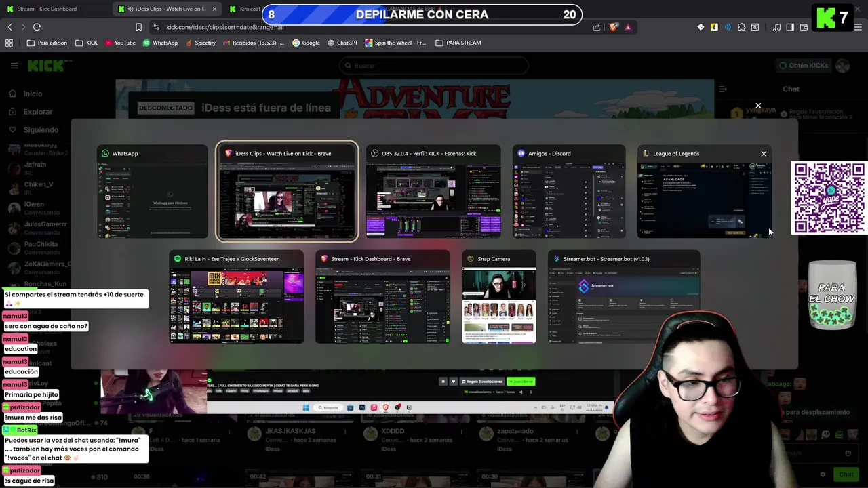Image resolution: width=868 pixels, height=488 pixels.
Task: Select the iDess Clips Brave window thumbnail
Action: [x=287, y=192]
